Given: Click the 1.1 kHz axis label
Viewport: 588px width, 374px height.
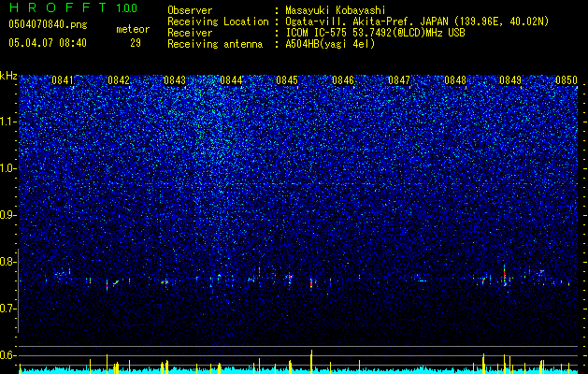Looking at the screenshot, I should point(8,122).
